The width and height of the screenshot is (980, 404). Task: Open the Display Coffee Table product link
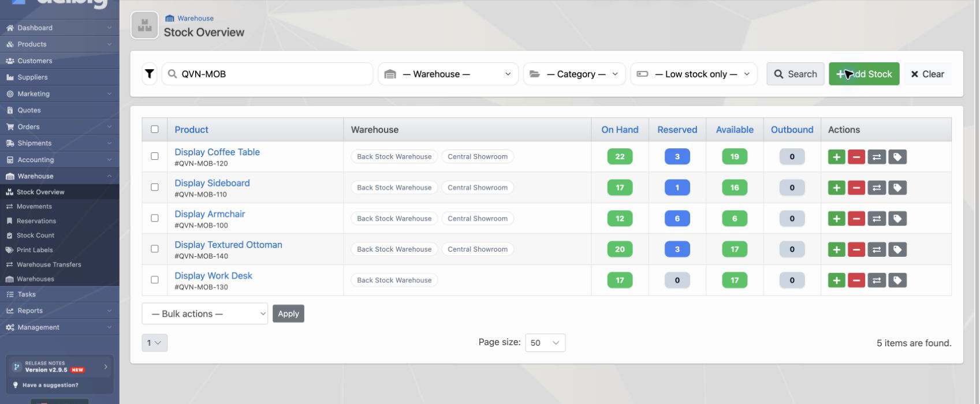tap(217, 152)
